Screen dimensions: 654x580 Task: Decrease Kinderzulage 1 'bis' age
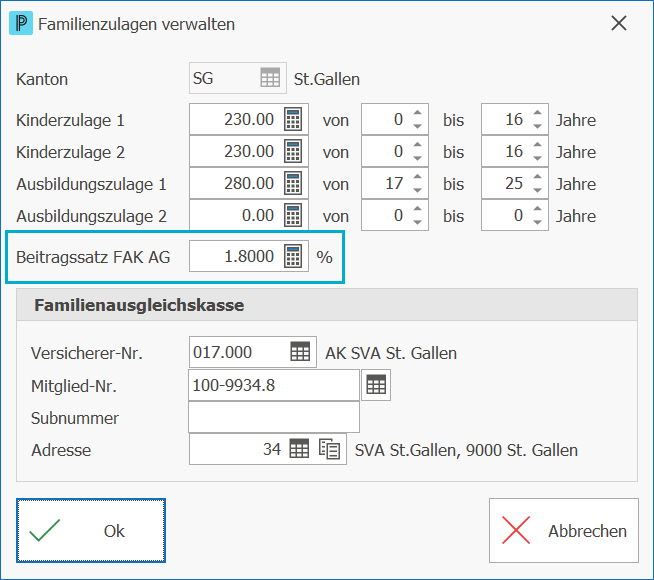538,126
